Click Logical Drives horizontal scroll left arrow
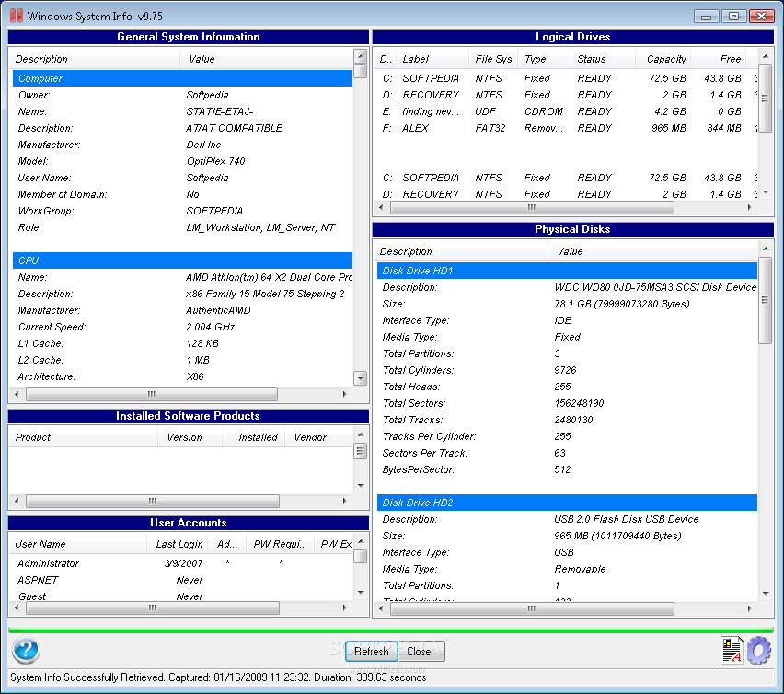Viewport: 784px width, 694px height. 382,207
